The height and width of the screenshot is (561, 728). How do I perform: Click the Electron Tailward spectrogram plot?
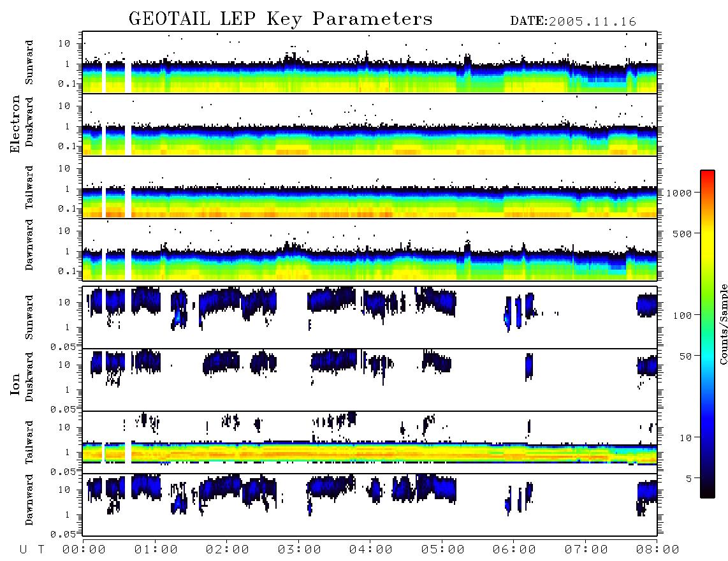[370, 187]
